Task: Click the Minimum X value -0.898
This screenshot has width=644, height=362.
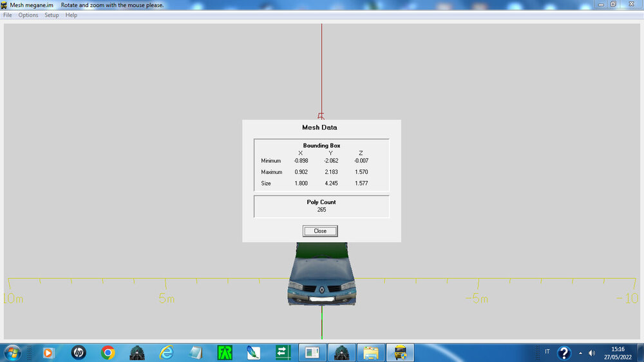Action: (x=301, y=160)
